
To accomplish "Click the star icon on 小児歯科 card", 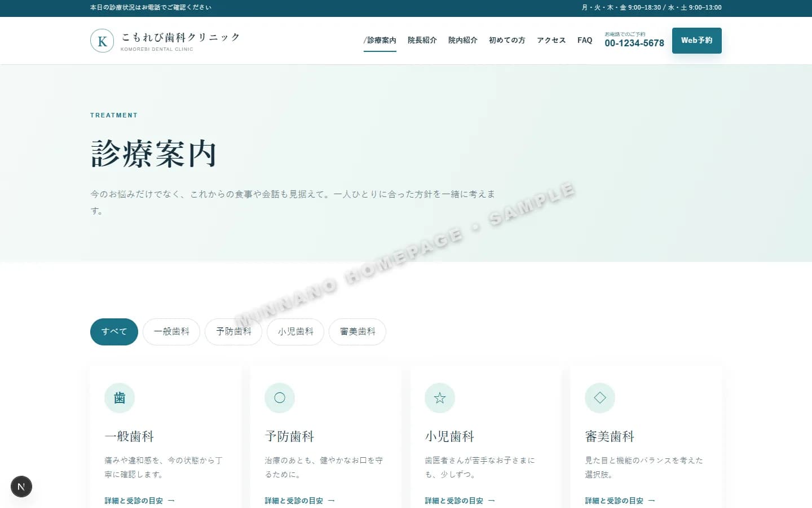I will click(440, 398).
